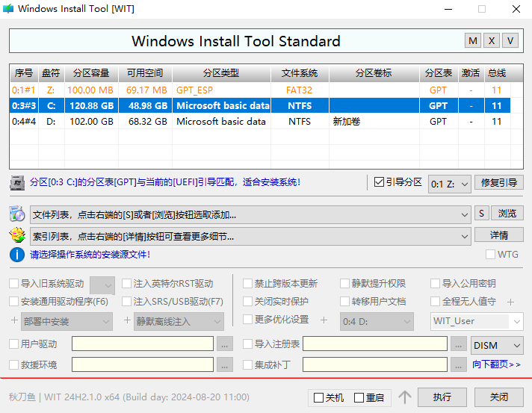Click the 详情 details button
Viewport: 532px width, 413px height.
click(498, 235)
